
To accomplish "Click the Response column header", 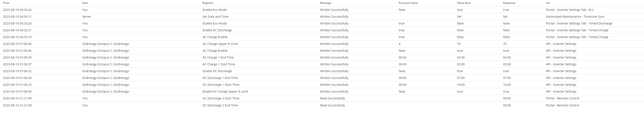I will point(509,3).
